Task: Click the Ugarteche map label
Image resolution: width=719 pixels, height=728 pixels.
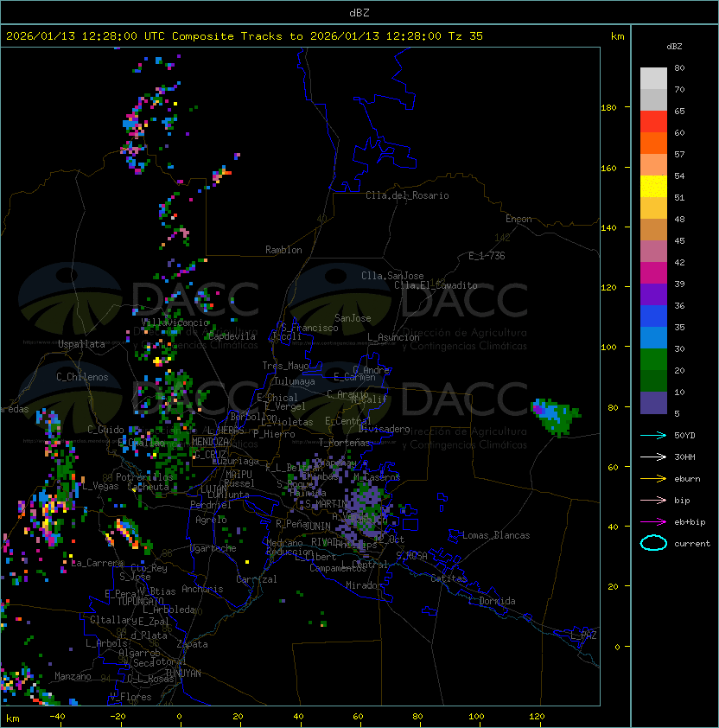Action: coord(213,548)
